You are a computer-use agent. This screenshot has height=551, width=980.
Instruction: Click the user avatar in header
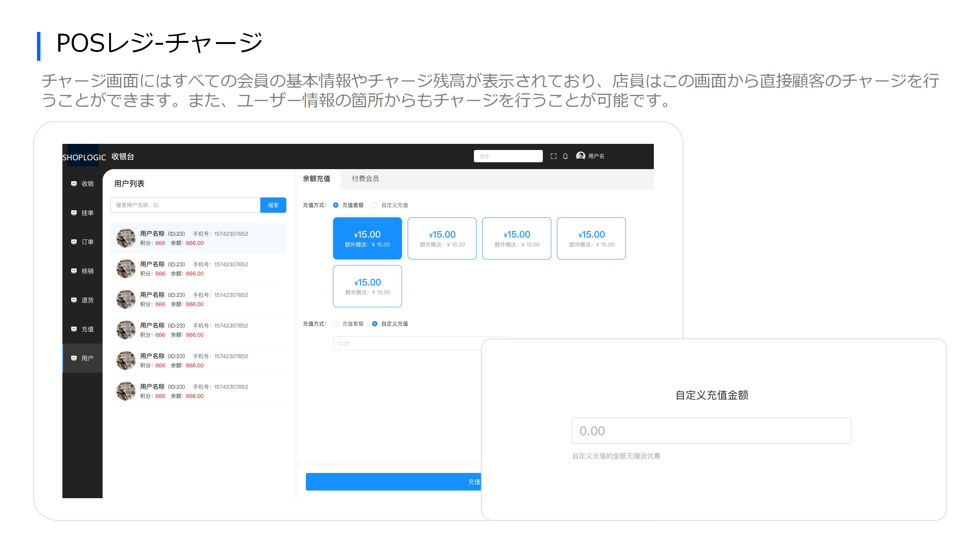point(580,156)
